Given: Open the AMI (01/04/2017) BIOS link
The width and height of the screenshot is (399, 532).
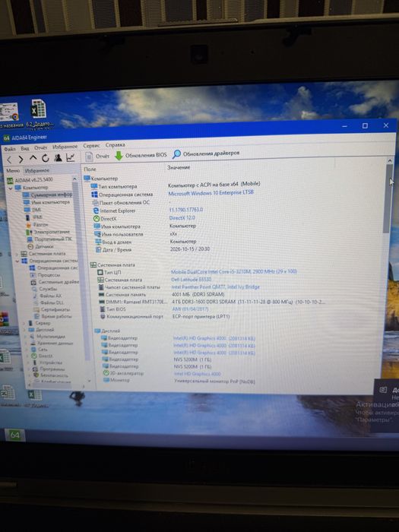Looking at the screenshot, I should (190, 309).
